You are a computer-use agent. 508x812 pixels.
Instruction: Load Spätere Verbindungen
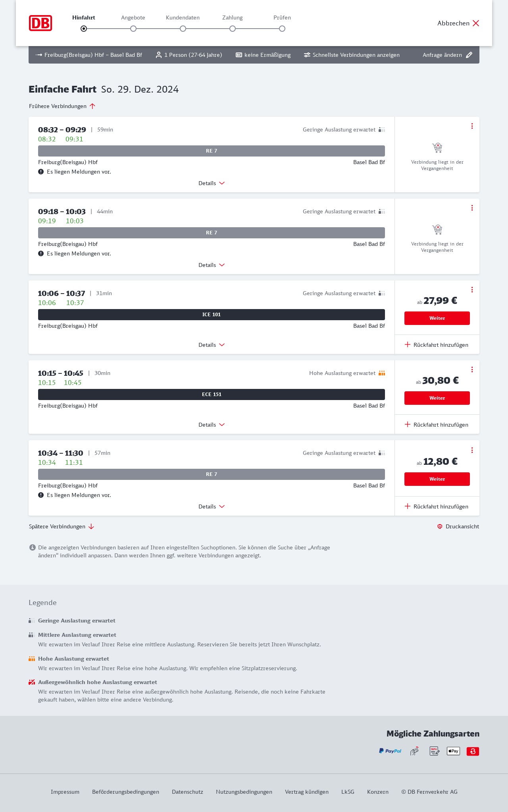coord(62,526)
